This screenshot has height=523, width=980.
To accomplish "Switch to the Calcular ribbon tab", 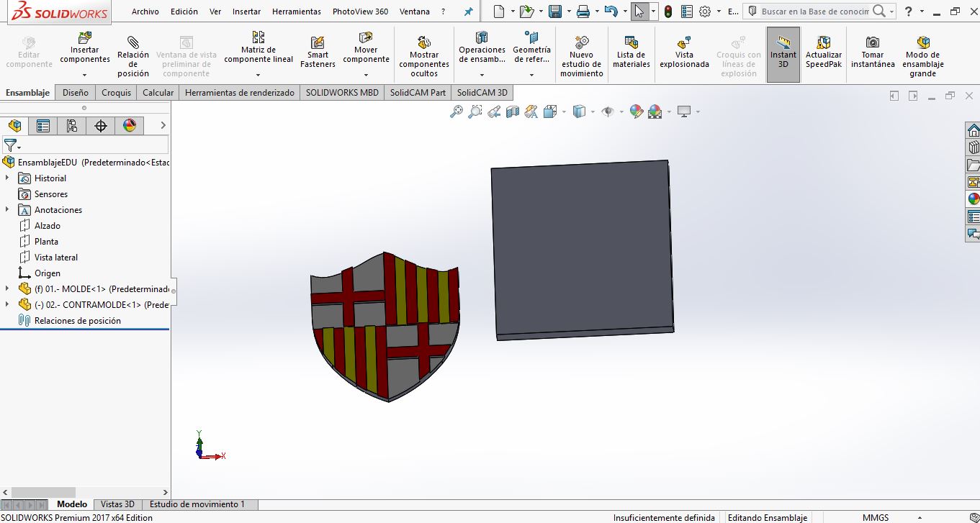I will pyautogui.click(x=158, y=92).
